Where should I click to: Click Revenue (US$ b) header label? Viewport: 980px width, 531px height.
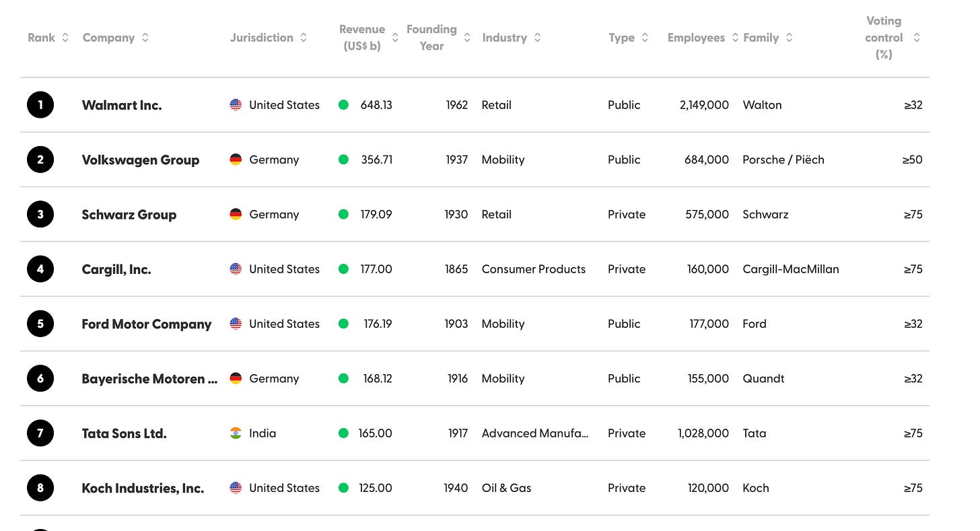tap(362, 38)
